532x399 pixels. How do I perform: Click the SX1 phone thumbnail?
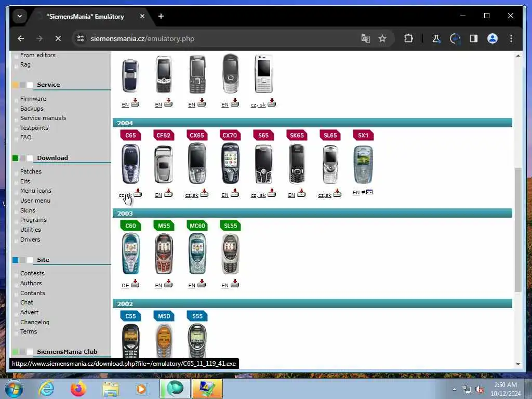[x=363, y=165]
